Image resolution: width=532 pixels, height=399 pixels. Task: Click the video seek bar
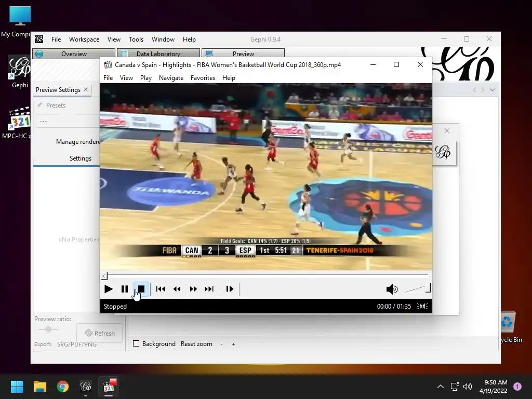tap(265, 276)
